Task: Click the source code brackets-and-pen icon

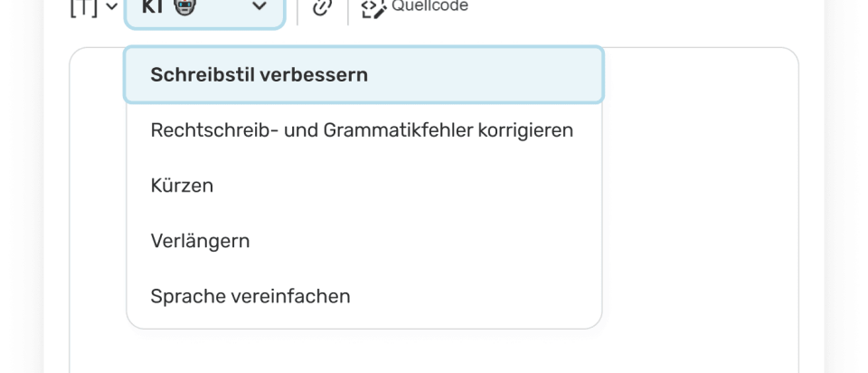Action: (373, 8)
